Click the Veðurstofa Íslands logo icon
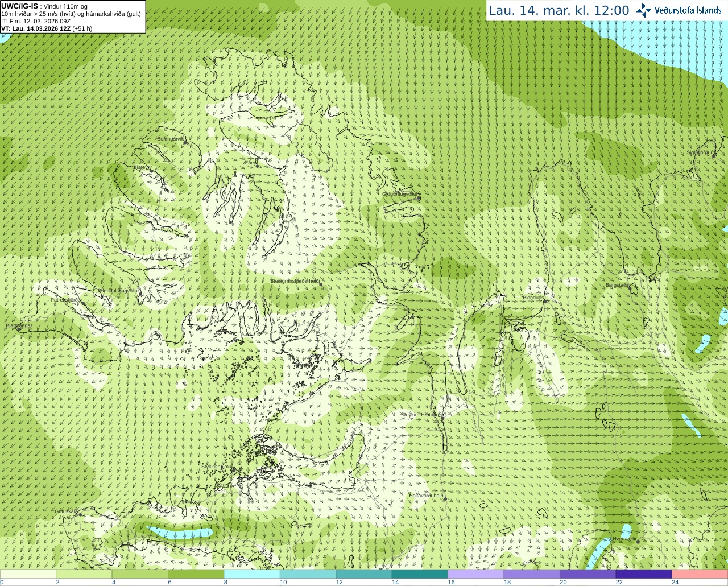728x586 pixels. (644, 10)
